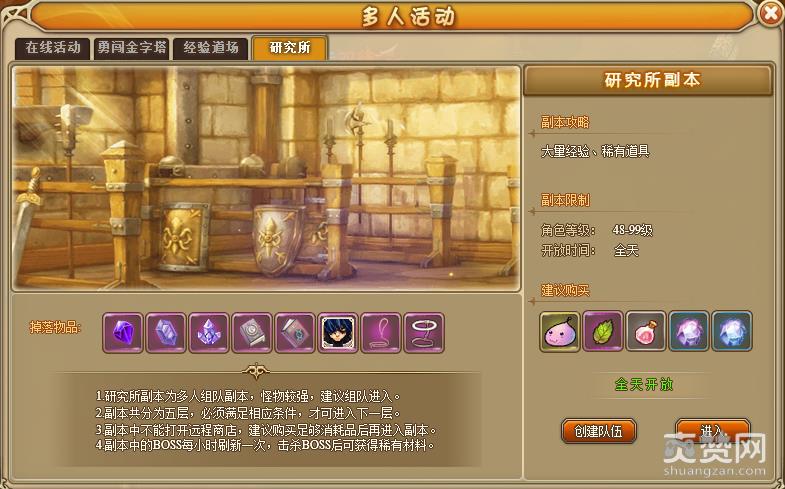Select the purple gem drop item
The height and width of the screenshot is (489, 785).
click(123, 333)
